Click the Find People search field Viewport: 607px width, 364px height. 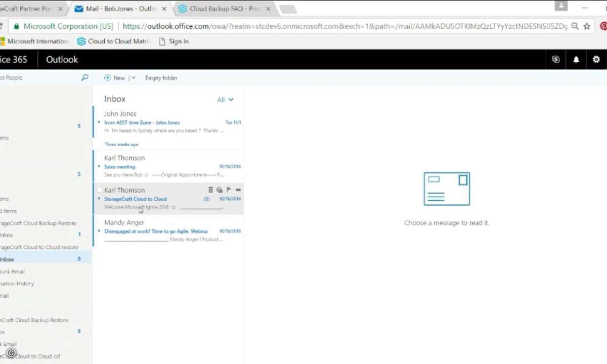point(39,78)
